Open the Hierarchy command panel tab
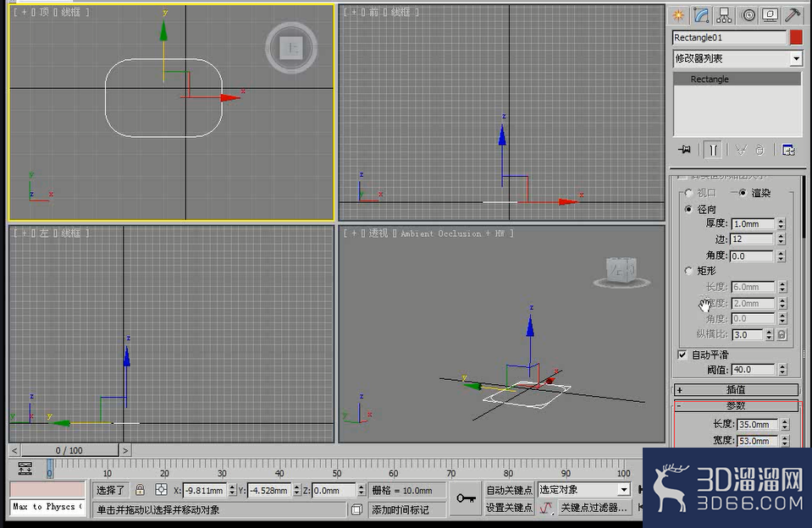The height and width of the screenshot is (528, 812). pos(724,15)
